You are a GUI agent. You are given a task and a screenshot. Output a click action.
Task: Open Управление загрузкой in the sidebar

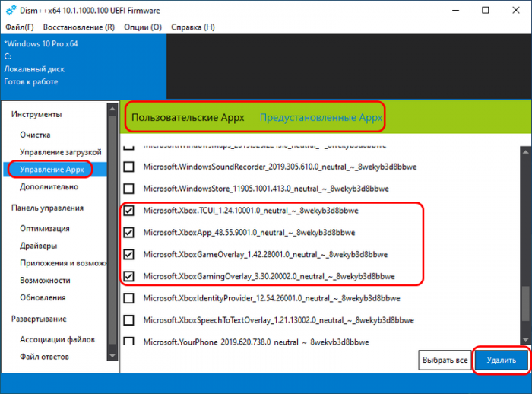coord(60,152)
